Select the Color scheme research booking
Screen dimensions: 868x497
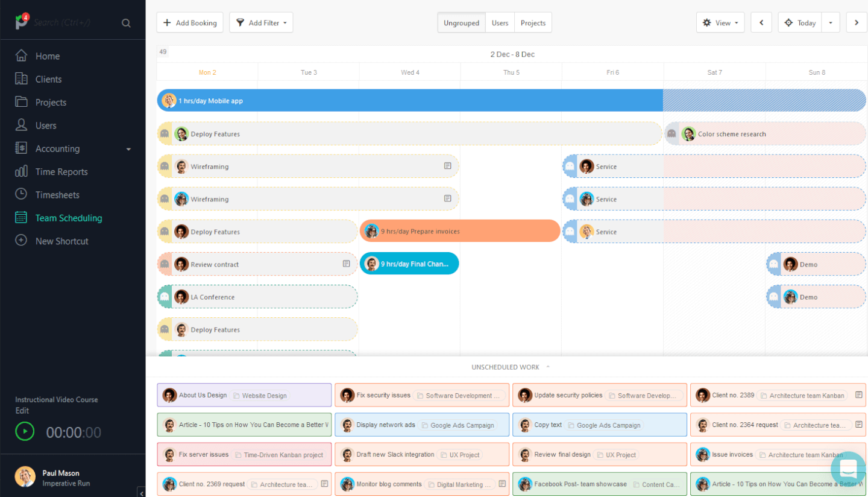765,134
